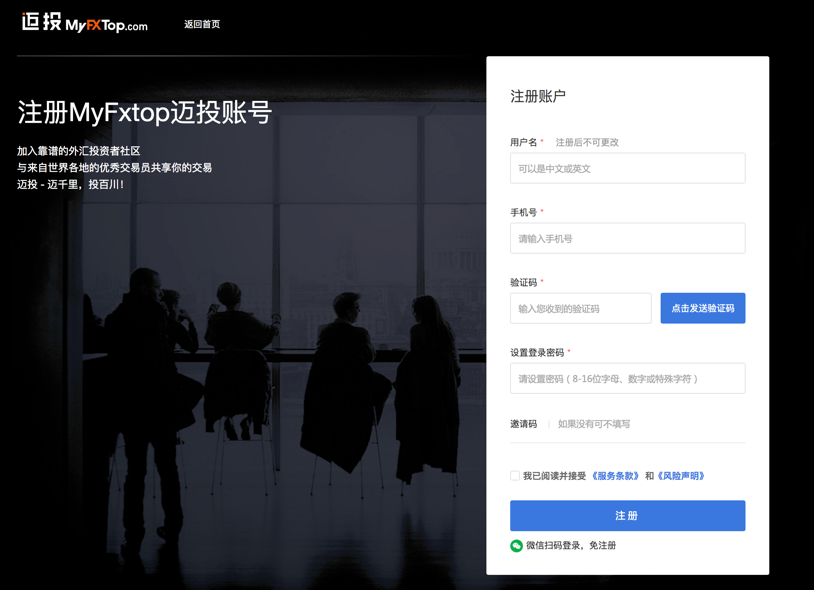
Task: Select the 验证码 verification code field
Action: click(580, 308)
